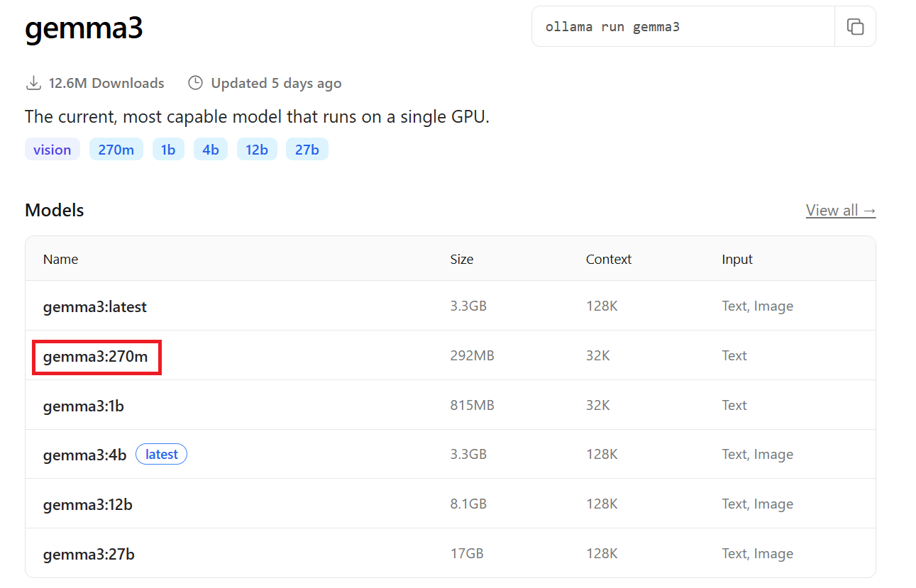Open the gemma3:270m model
The image size is (916, 588).
click(x=96, y=356)
